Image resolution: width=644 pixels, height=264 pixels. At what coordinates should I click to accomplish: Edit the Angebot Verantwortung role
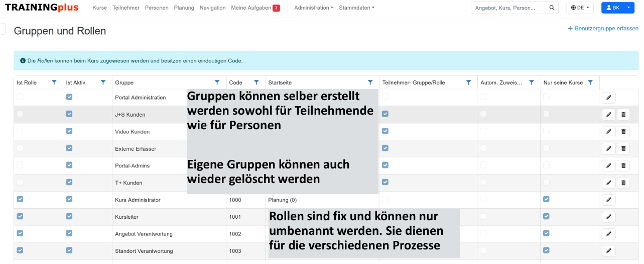(608, 234)
